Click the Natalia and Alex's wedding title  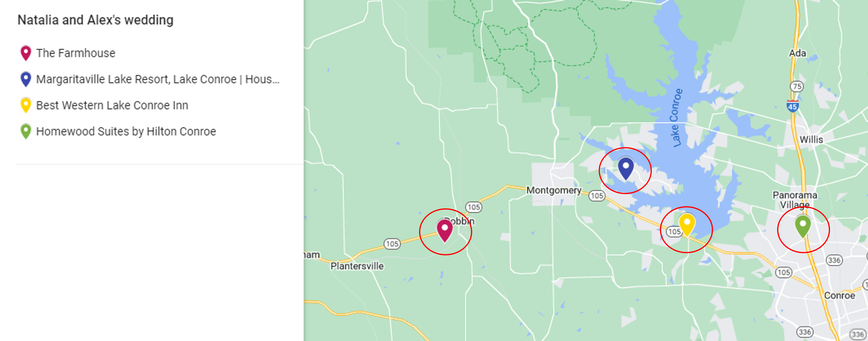(x=95, y=20)
